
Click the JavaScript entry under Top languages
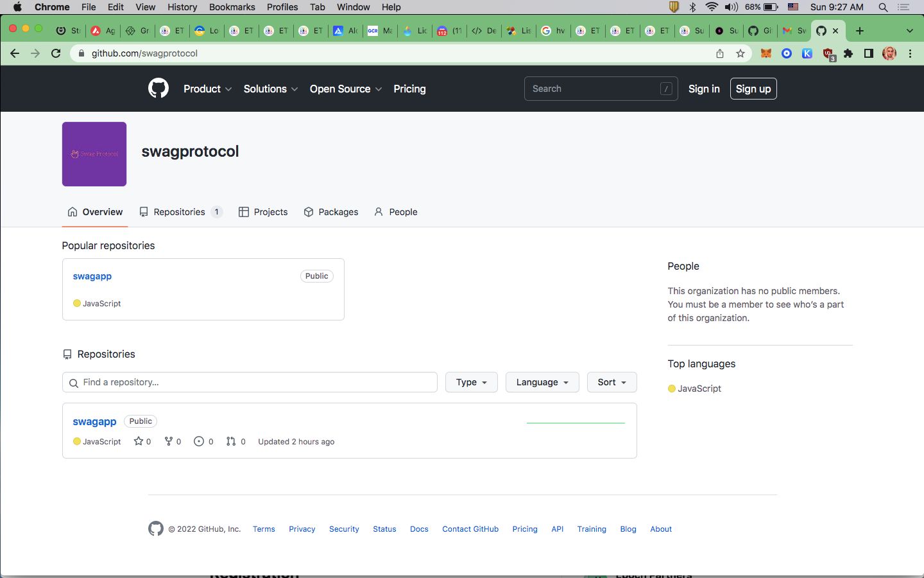tap(694, 389)
